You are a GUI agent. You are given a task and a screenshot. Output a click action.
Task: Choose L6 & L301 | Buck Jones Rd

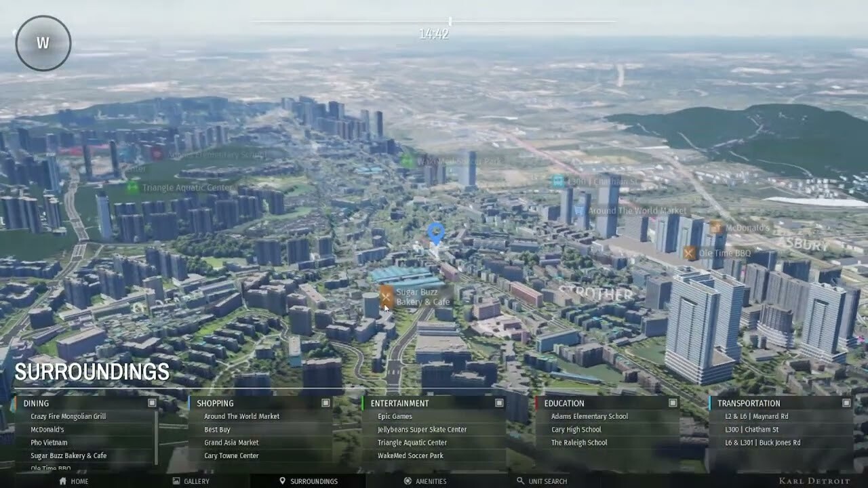coord(763,443)
